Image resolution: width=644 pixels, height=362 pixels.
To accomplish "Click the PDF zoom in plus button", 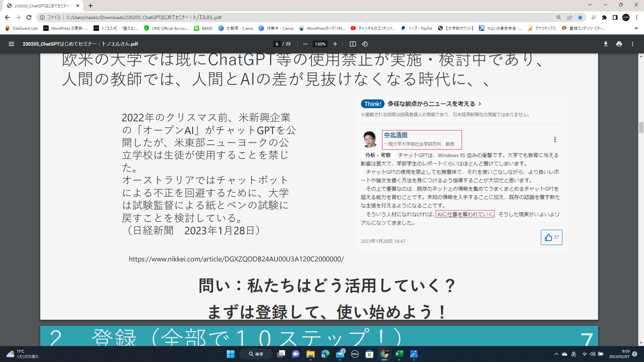I will pyautogui.click(x=335, y=44).
